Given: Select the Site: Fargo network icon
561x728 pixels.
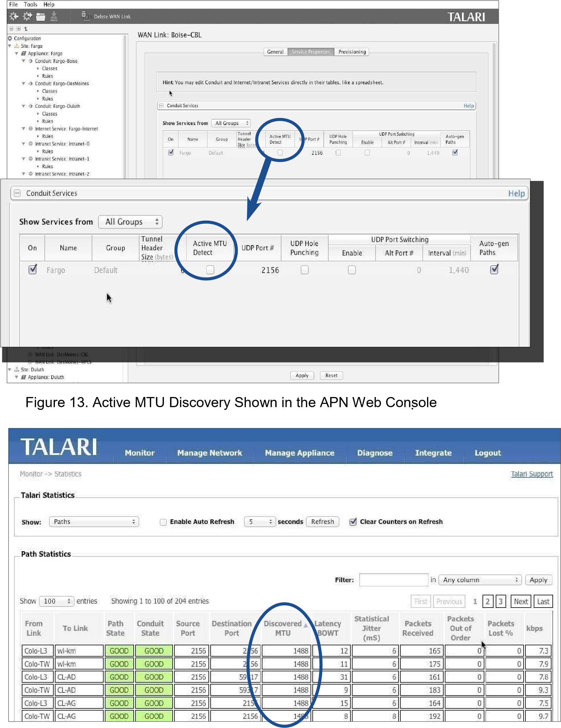Looking at the screenshot, I should tap(16, 46).
